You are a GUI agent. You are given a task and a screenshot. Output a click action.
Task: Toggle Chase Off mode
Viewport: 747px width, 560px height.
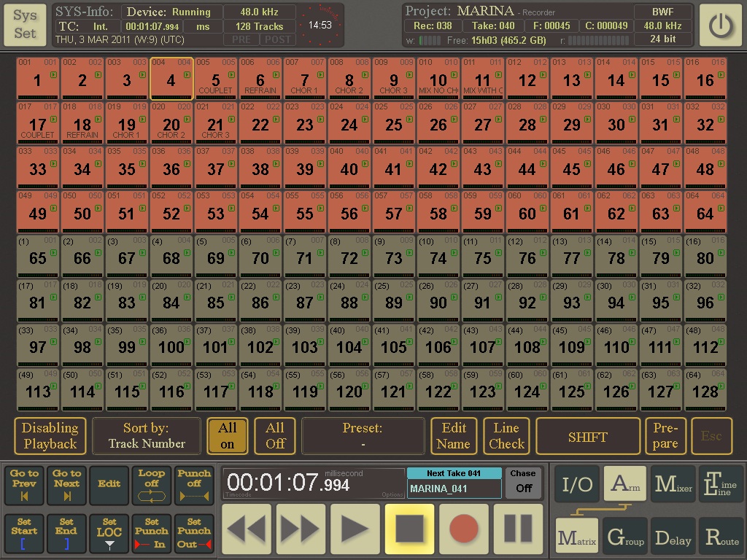click(x=523, y=482)
